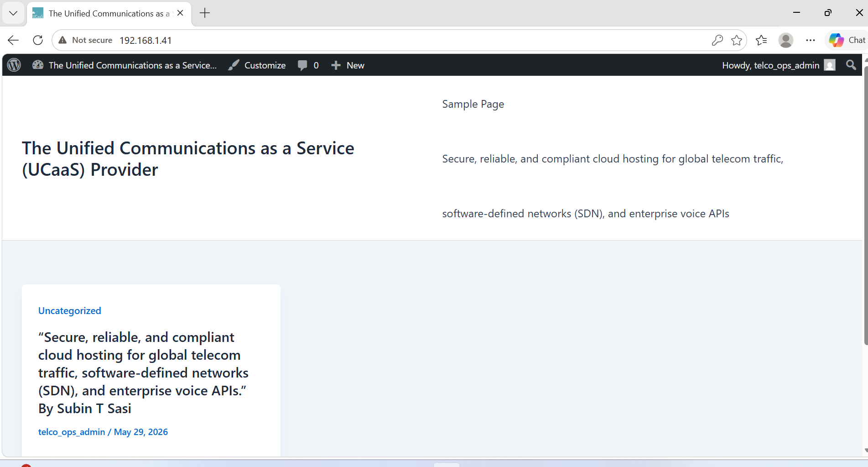Click the Not secure label
868x467 pixels.
92,40
